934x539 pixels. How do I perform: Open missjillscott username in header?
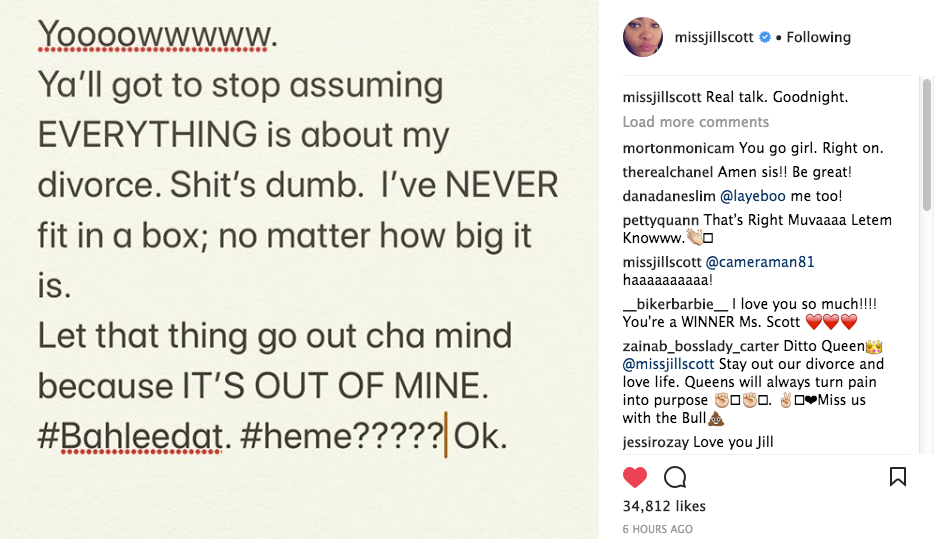pyautogui.click(x=709, y=37)
